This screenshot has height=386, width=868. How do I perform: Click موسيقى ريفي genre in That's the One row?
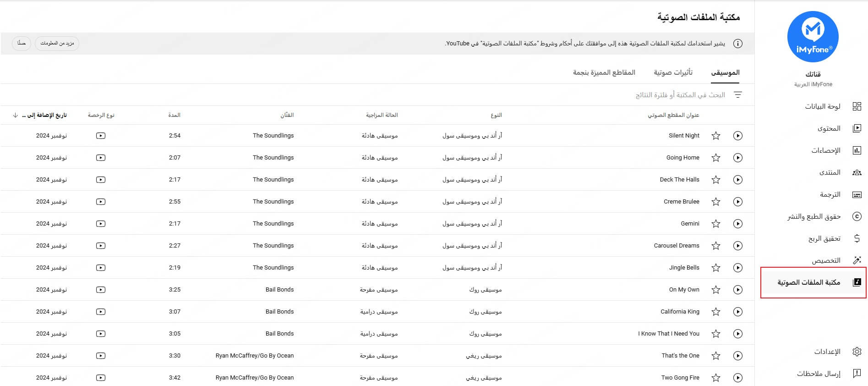click(484, 356)
